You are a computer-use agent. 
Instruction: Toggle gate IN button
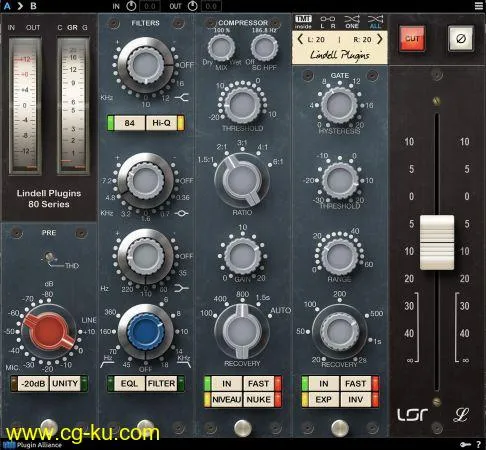(x=324, y=384)
